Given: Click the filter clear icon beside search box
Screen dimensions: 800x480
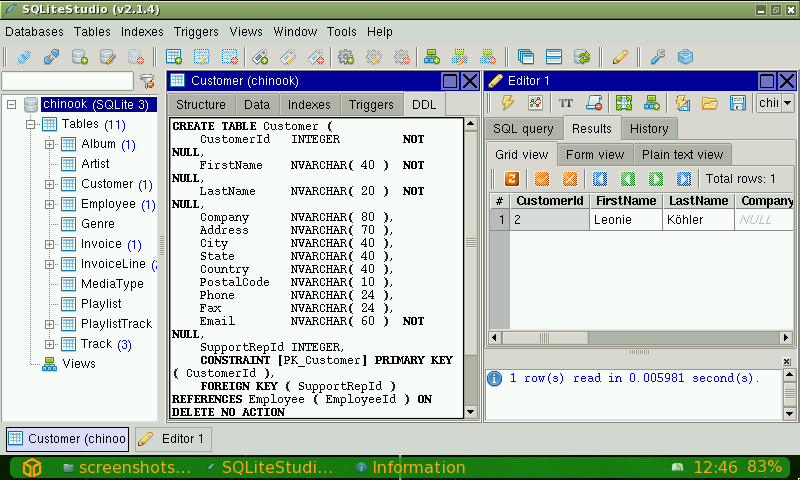Looking at the screenshot, I should pyautogui.click(x=147, y=81).
